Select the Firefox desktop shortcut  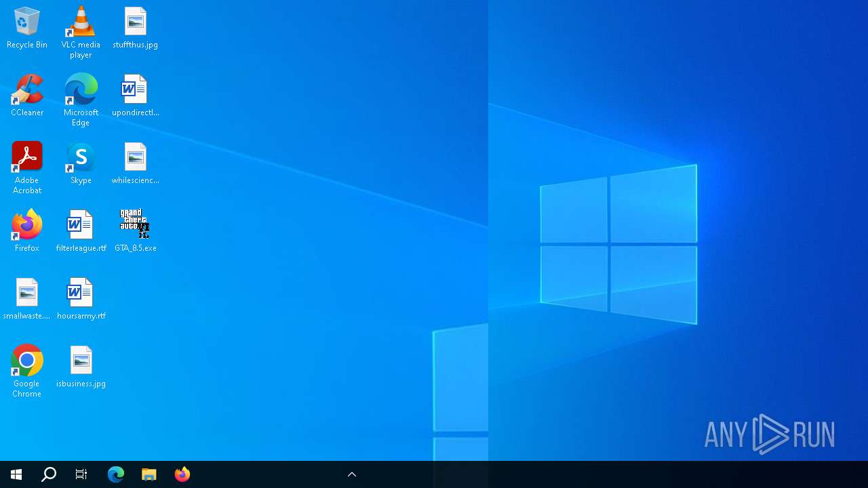(27, 231)
